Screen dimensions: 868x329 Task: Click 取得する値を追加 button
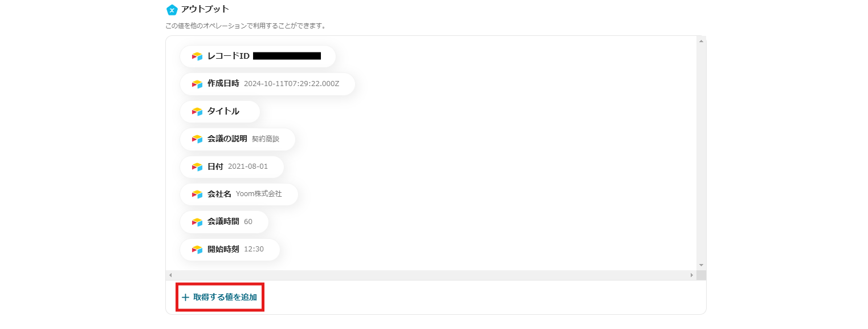click(x=225, y=298)
